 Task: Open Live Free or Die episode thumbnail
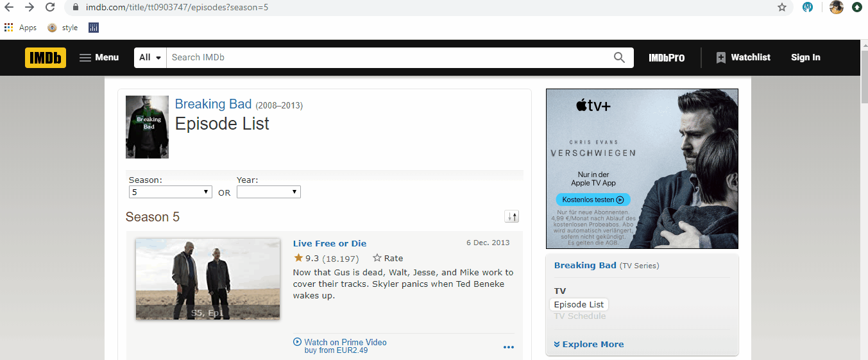(208, 279)
